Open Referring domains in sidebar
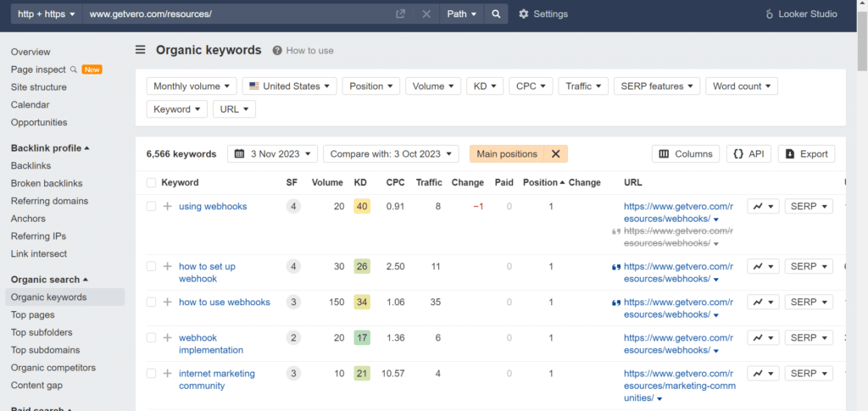868x411 pixels. pos(50,201)
